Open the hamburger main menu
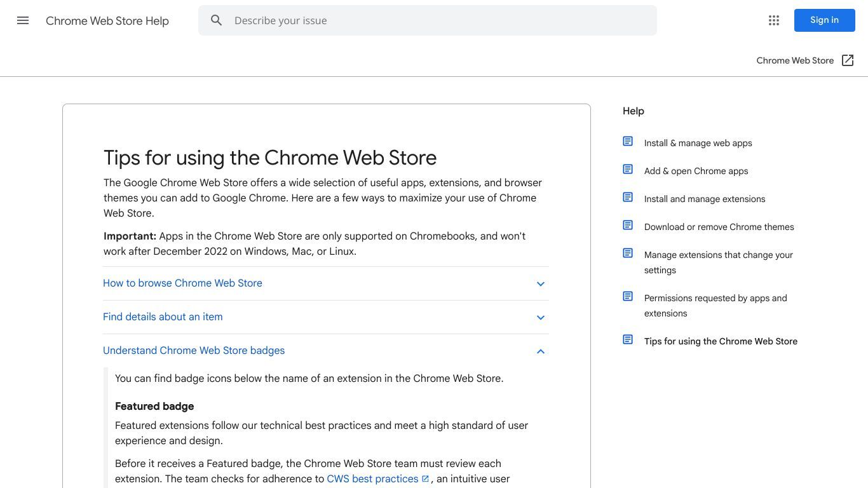The height and width of the screenshot is (488, 868). [x=23, y=20]
